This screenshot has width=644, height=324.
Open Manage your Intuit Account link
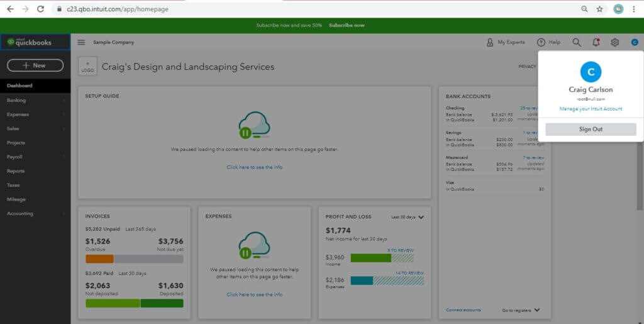[591, 109]
